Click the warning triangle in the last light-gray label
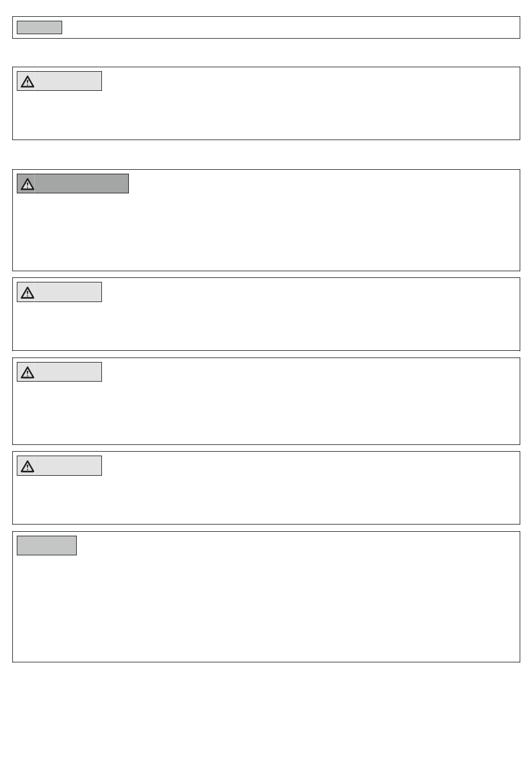Image resolution: width=532 pixels, height=775 pixels. 27,466
